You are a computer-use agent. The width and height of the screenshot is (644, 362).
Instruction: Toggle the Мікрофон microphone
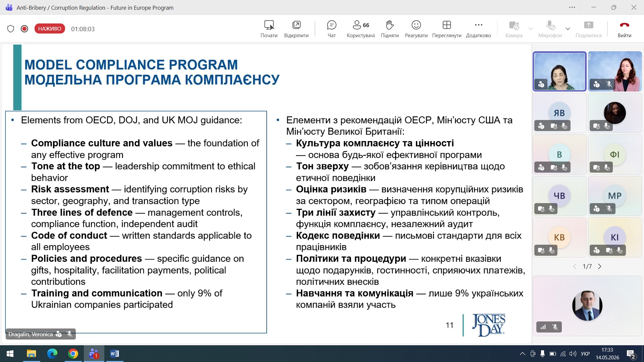(x=550, y=29)
